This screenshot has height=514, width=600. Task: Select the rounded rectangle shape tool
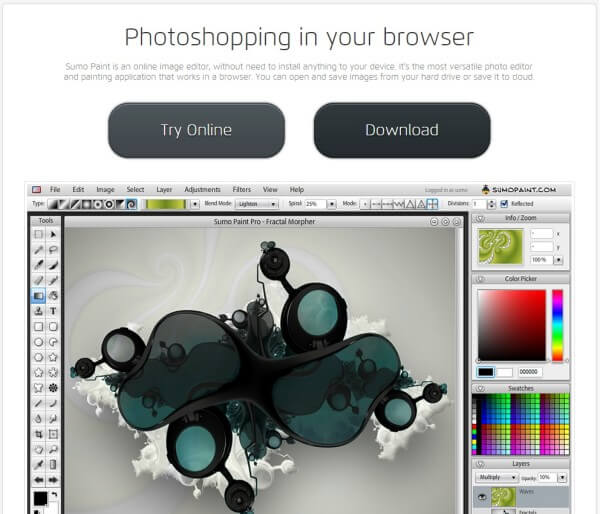53,326
